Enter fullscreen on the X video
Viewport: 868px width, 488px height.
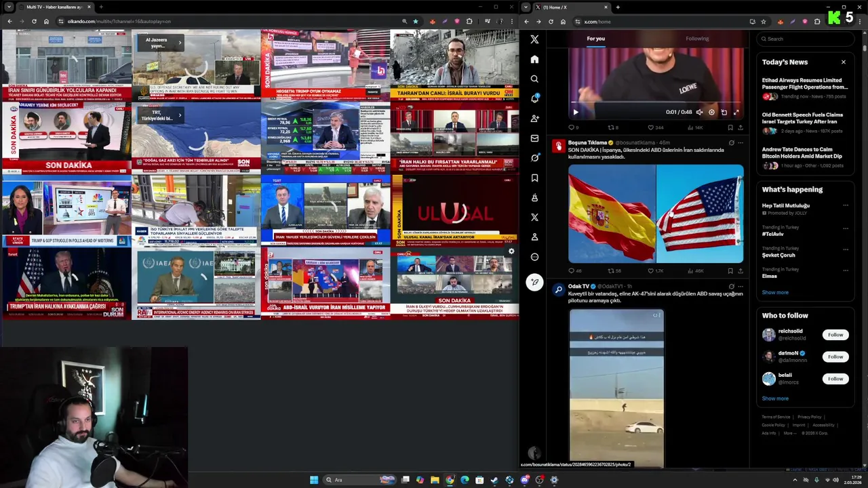(x=736, y=112)
